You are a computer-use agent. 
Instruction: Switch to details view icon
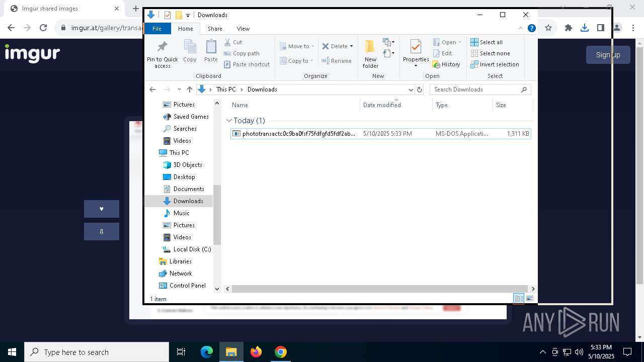click(x=518, y=299)
